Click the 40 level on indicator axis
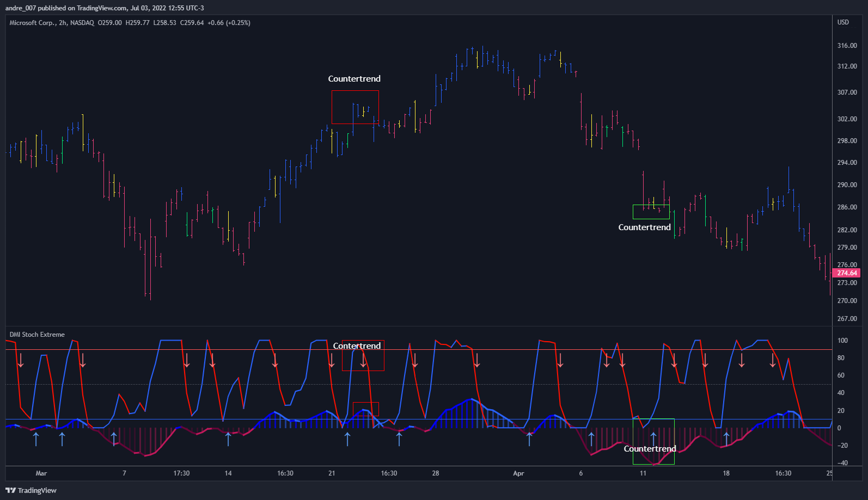The height and width of the screenshot is (500, 868). [841, 393]
